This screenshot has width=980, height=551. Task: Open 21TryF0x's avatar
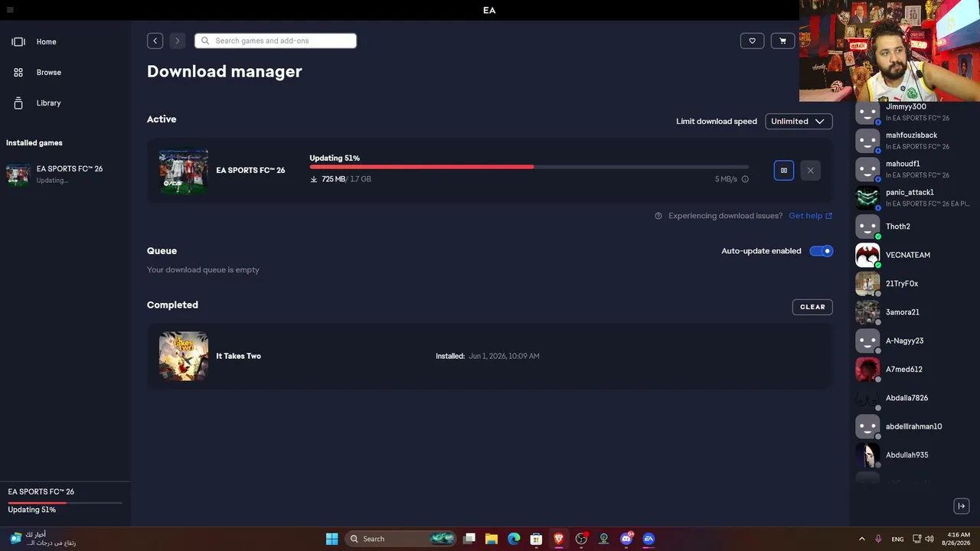(x=867, y=284)
